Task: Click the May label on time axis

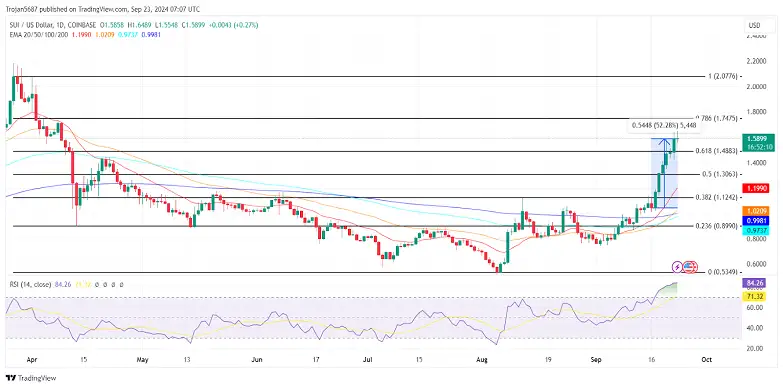Action: (x=143, y=360)
